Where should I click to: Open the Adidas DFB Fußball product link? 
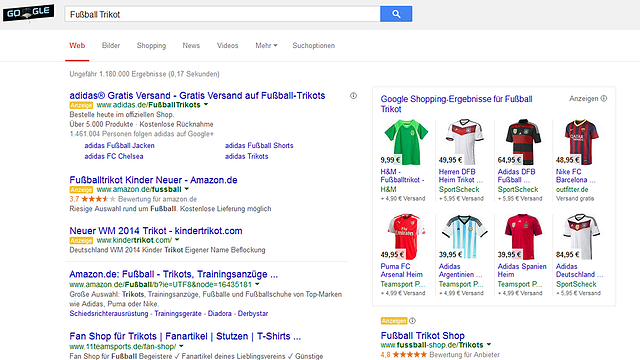[517, 176]
